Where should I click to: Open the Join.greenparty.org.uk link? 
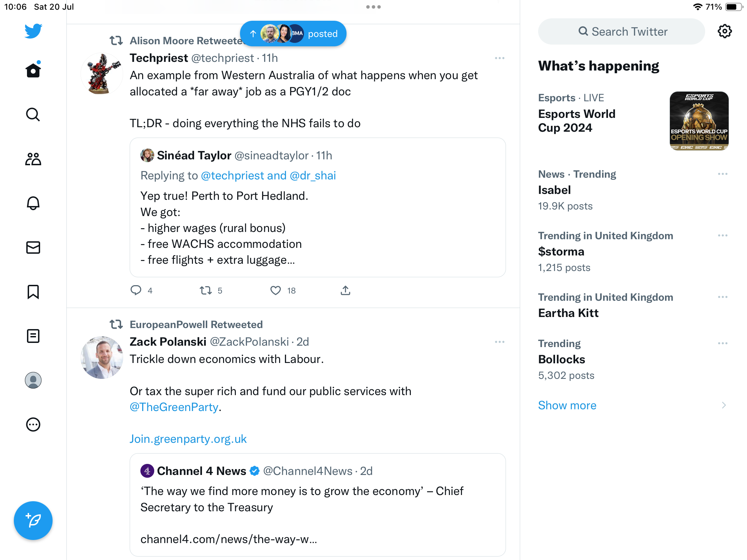click(188, 439)
